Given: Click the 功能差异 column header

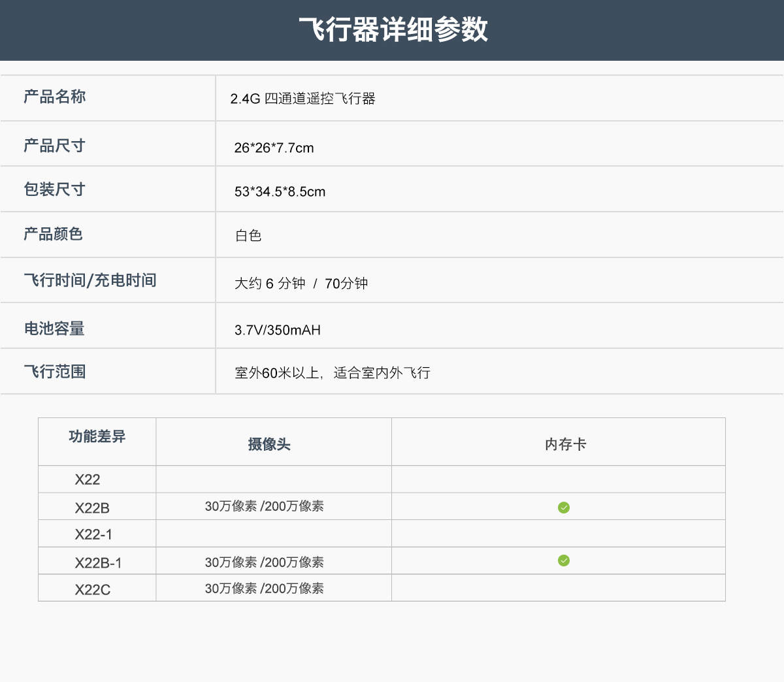Looking at the screenshot, I should [97, 436].
